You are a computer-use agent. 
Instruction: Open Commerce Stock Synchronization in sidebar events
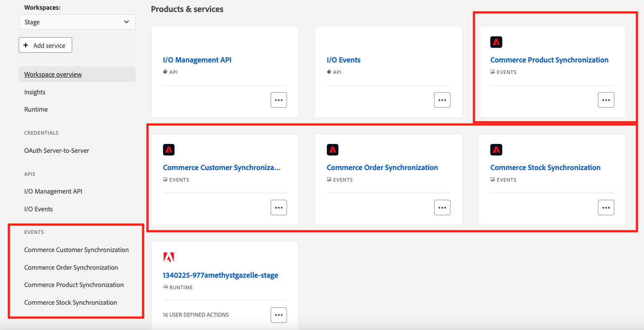(71, 303)
